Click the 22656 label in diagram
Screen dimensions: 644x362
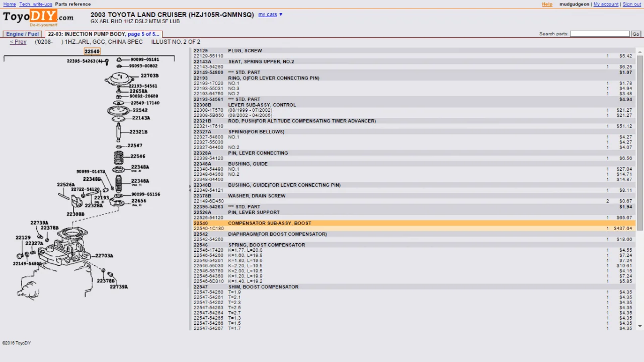click(139, 200)
